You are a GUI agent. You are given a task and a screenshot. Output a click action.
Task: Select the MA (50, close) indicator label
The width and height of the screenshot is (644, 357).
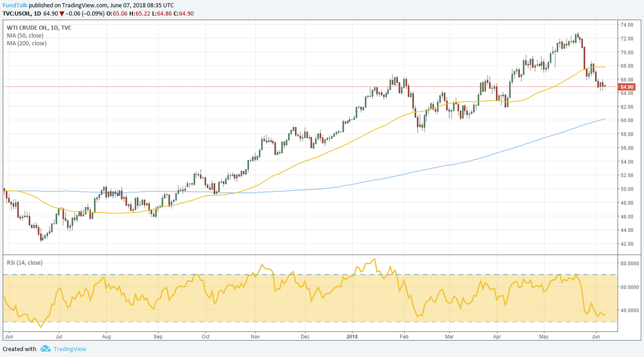(26, 35)
